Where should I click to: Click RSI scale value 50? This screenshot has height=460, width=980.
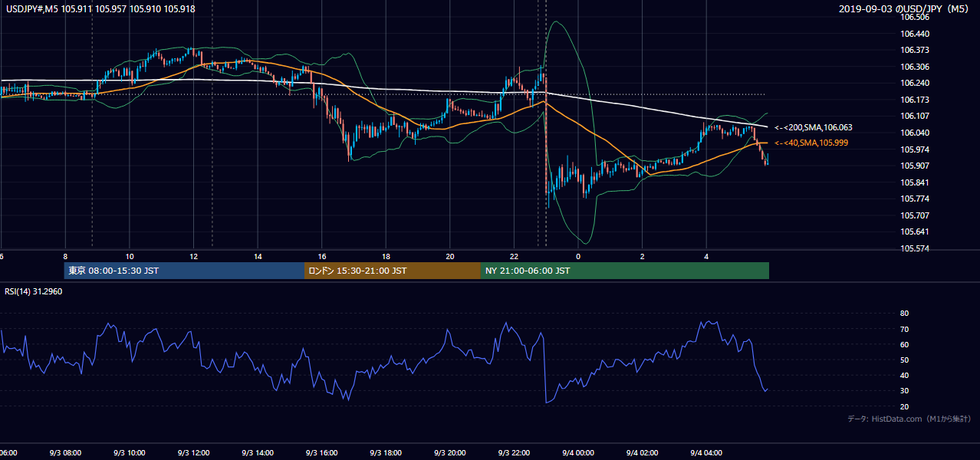point(904,360)
